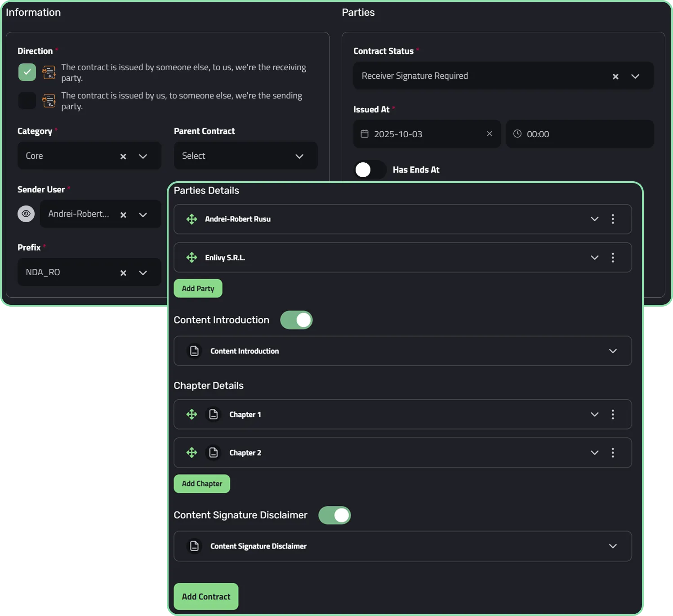
Task: Expand the Chapter 2 row chevron
Action: (595, 452)
